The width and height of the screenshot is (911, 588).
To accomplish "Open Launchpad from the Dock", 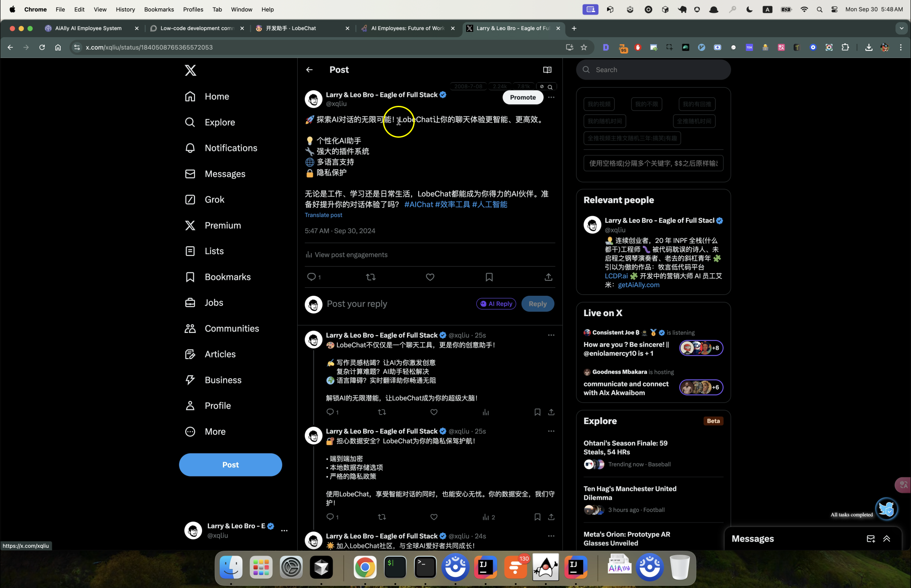I will click(261, 567).
